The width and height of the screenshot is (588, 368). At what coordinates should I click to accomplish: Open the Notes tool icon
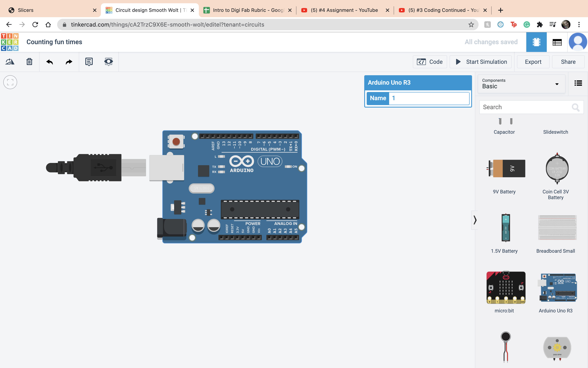[89, 62]
